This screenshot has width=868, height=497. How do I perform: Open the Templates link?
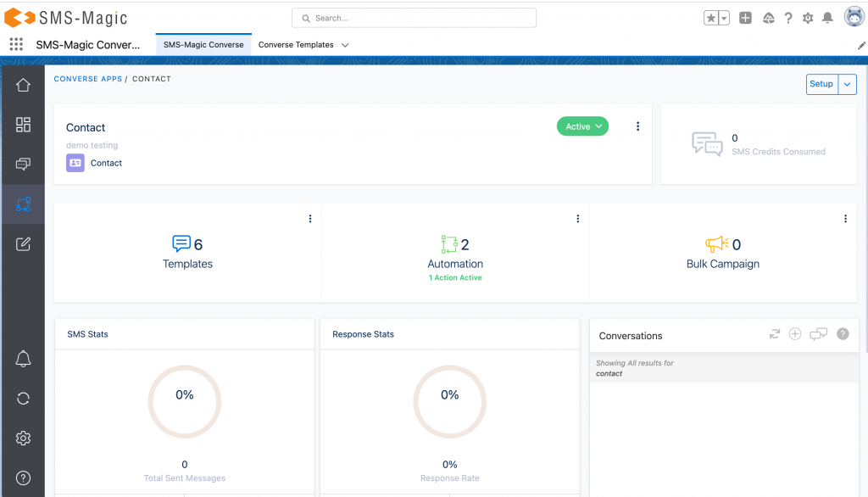coord(187,264)
